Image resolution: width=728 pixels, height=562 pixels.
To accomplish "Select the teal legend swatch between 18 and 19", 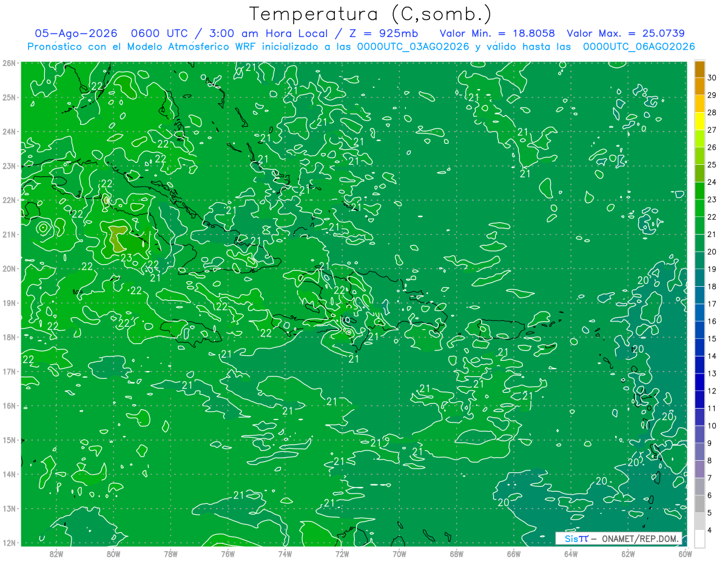I will coord(699,278).
